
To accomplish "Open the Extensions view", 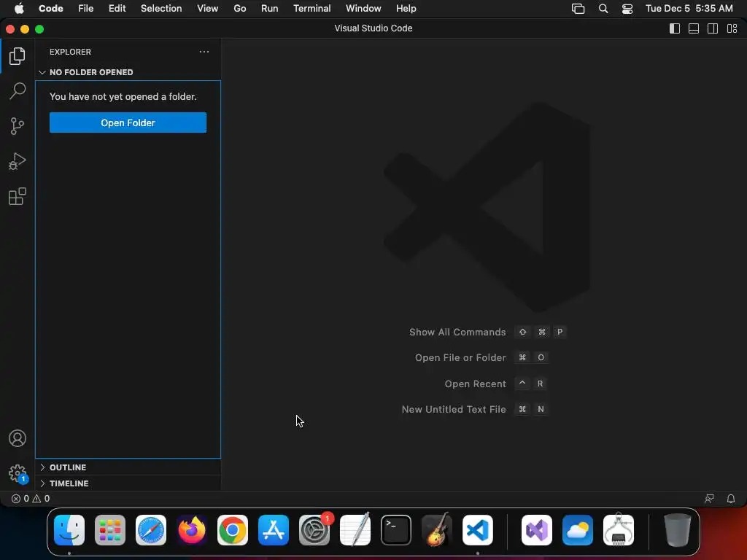I will point(18,196).
